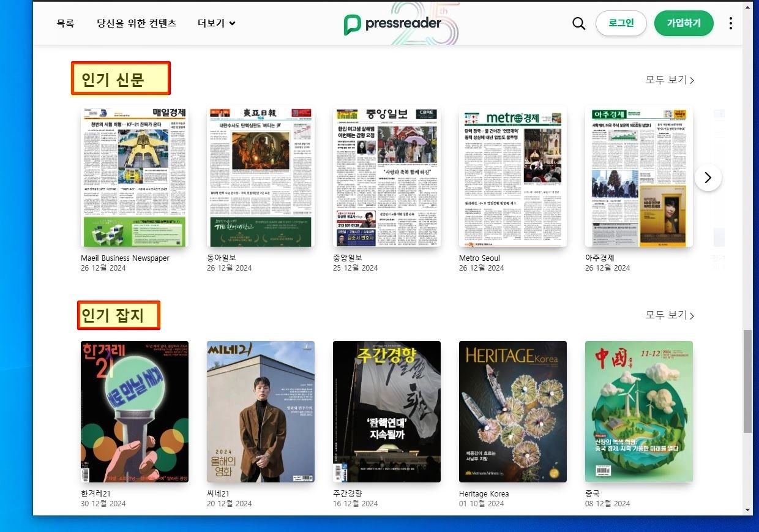Click the scrollbar up arrow

[x=747, y=6]
